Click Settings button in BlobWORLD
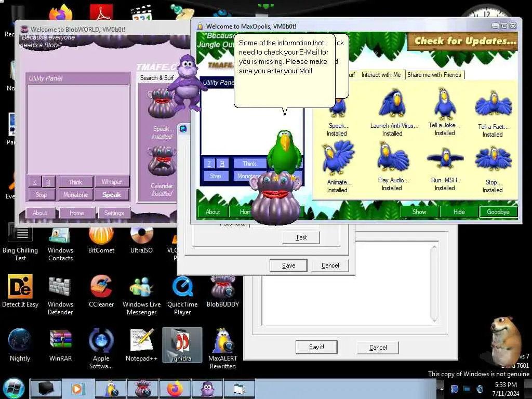 tap(114, 213)
